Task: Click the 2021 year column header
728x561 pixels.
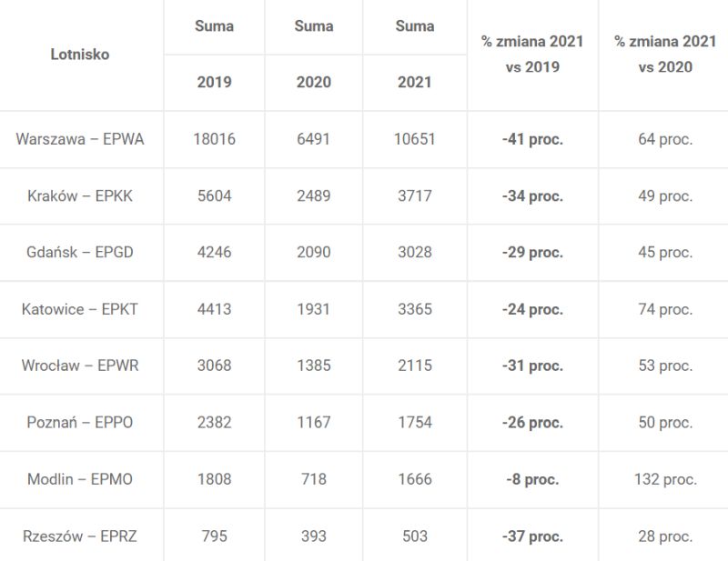Action: 415,82
